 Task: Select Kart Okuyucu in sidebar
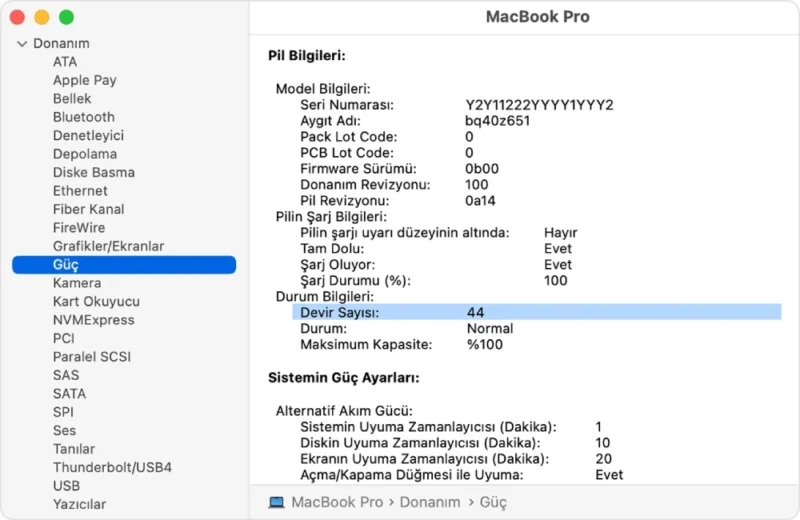click(x=96, y=302)
